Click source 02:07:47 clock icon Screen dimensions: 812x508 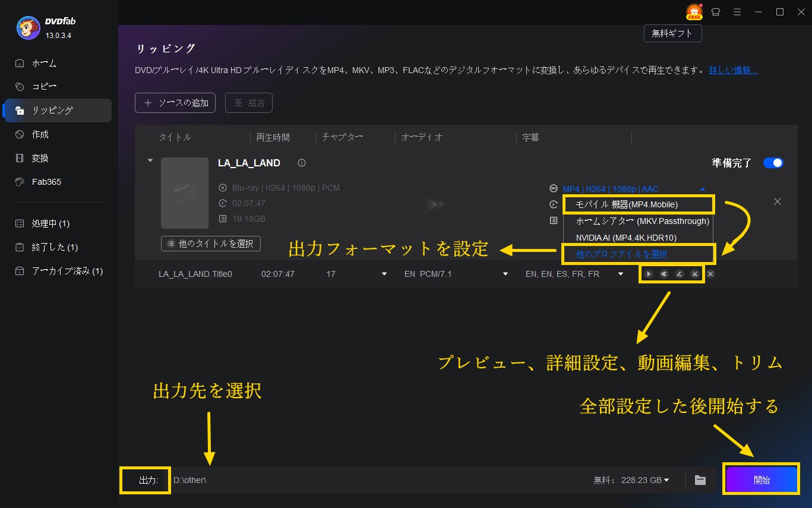[x=223, y=203]
